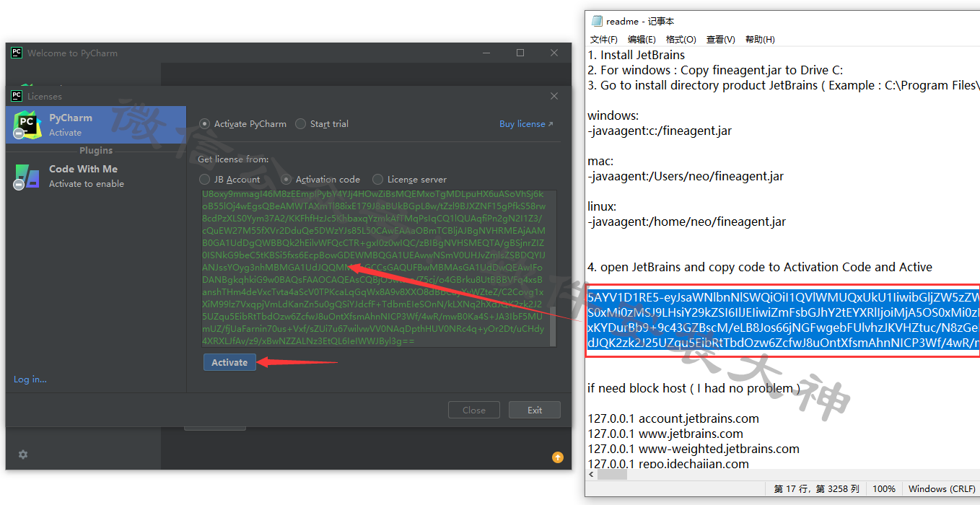The width and height of the screenshot is (980, 505).
Task: Click the PyCharm logo icon in Licenses list
Action: click(x=27, y=126)
